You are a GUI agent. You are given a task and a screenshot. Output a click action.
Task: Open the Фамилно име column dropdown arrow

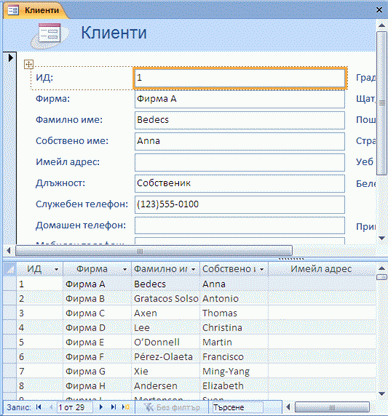click(193, 269)
